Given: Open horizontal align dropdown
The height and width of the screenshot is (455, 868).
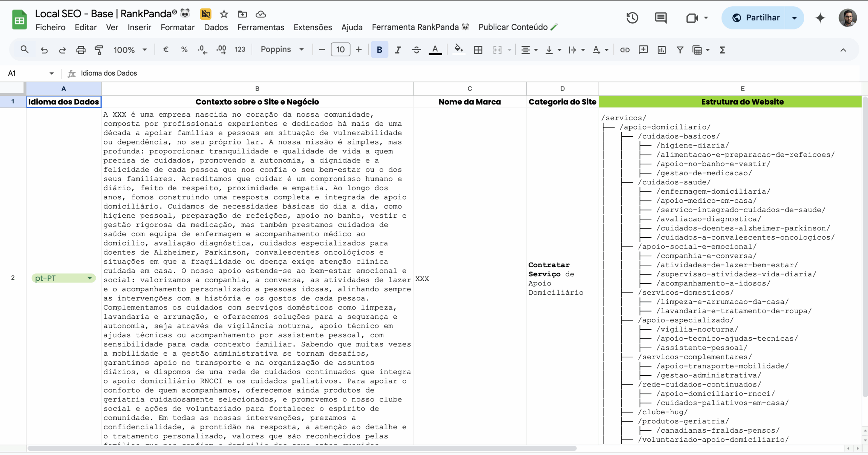Looking at the screenshot, I should [x=529, y=50].
